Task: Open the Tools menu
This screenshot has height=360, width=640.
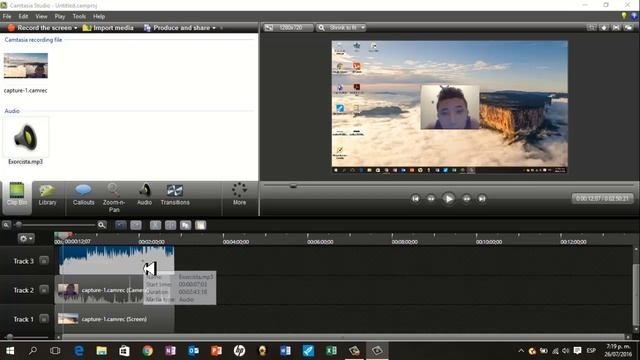Action: (79, 16)
